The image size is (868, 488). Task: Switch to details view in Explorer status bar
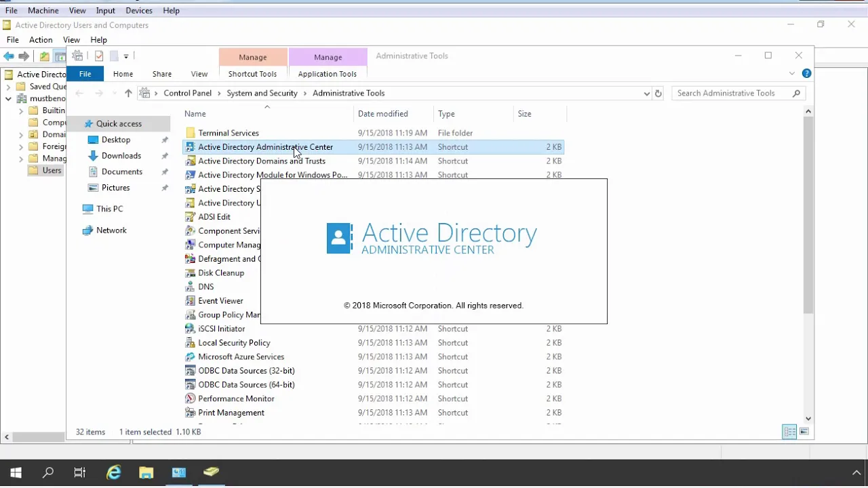coord(789,432)
